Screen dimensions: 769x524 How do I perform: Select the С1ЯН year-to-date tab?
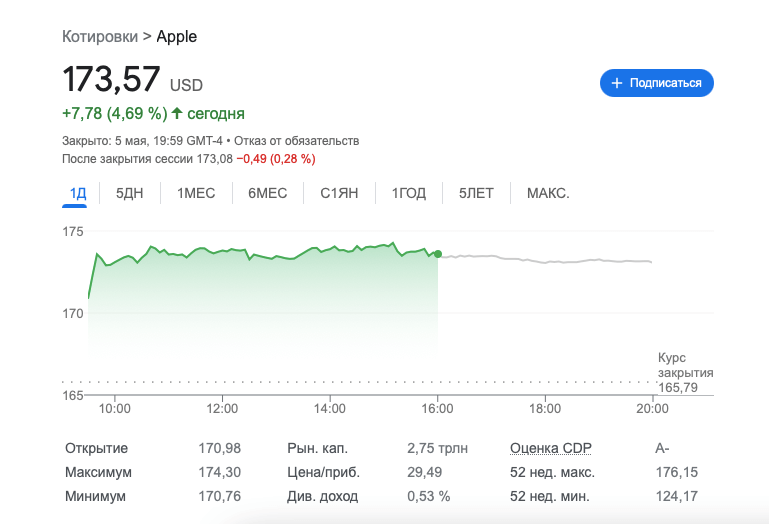[x=339, y=193]
